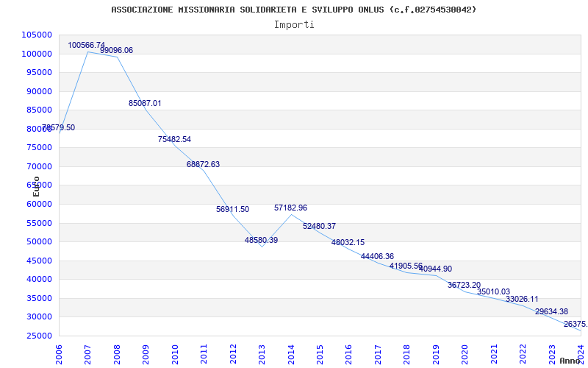Click the y-axis tick 105000
588x368 pixels.
(36, 35)
